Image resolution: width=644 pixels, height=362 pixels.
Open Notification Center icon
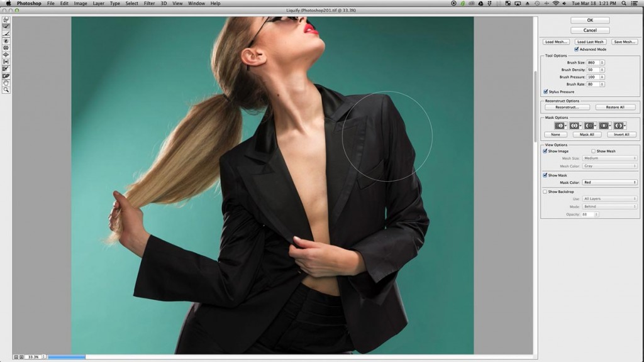pyautogui.click(x=634, y=3)
